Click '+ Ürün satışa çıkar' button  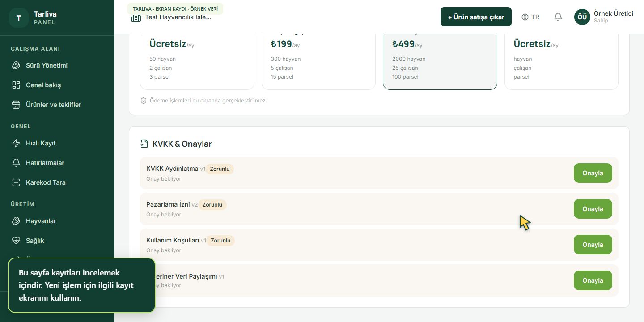(476, 17)
